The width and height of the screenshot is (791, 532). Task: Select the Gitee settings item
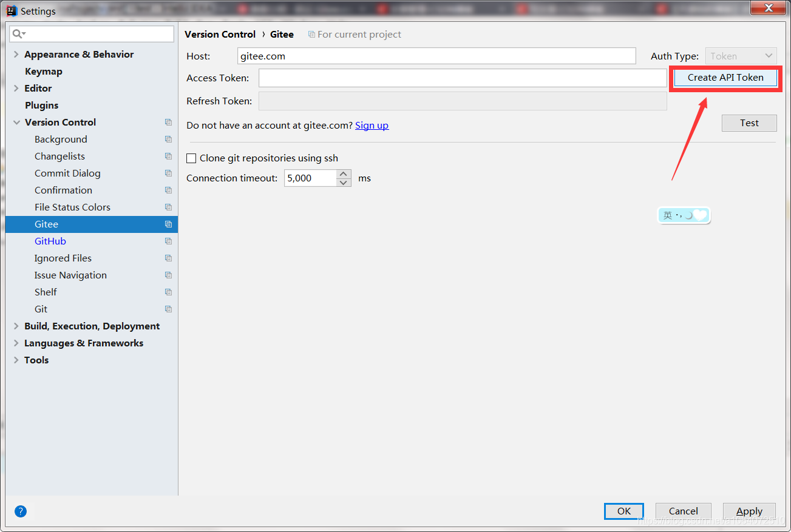(92, 224)
